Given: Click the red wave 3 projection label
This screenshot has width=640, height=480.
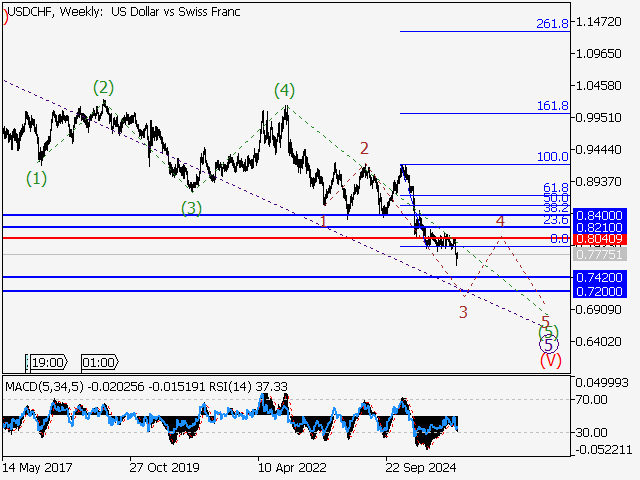Looking at the screenshot, I should click(463, 312).
